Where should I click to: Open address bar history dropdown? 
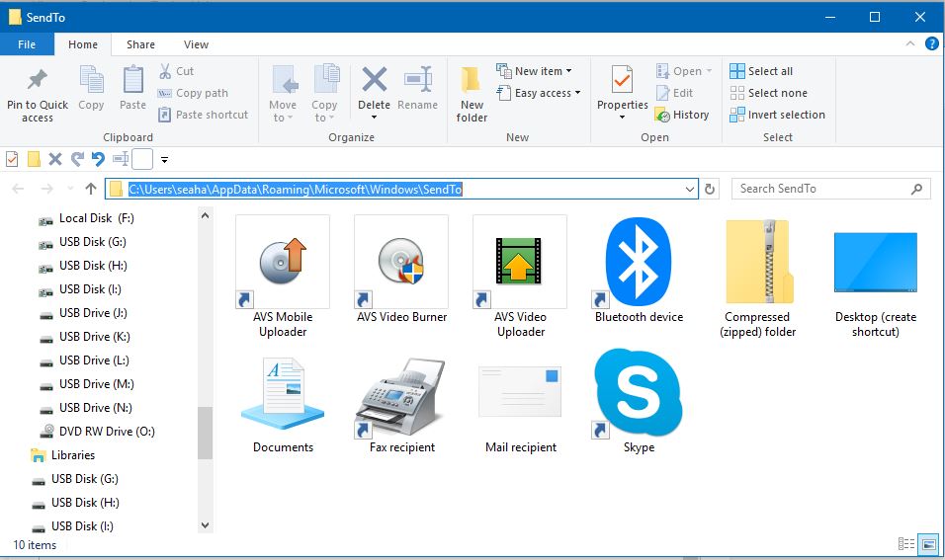(690, 189)
